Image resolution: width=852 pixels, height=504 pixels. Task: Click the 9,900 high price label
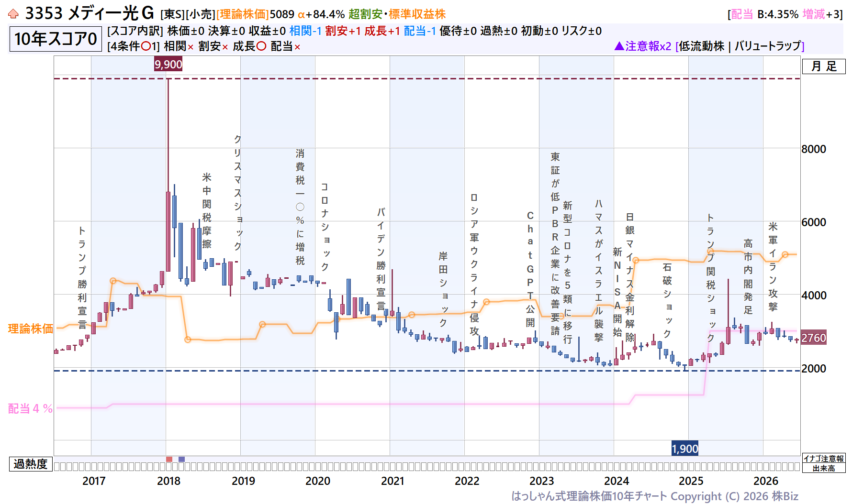point(168,64)
